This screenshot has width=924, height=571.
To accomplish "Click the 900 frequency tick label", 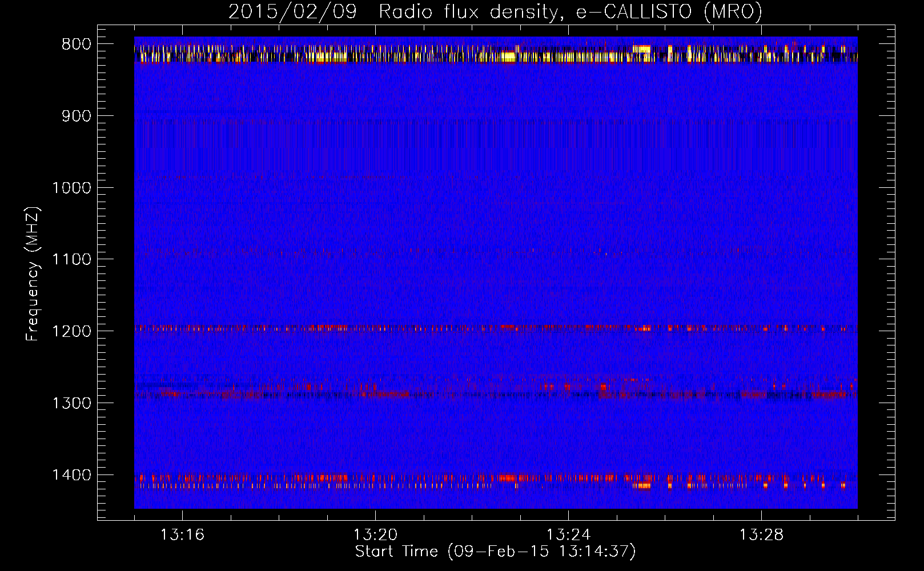I will [x=77, y=116].
